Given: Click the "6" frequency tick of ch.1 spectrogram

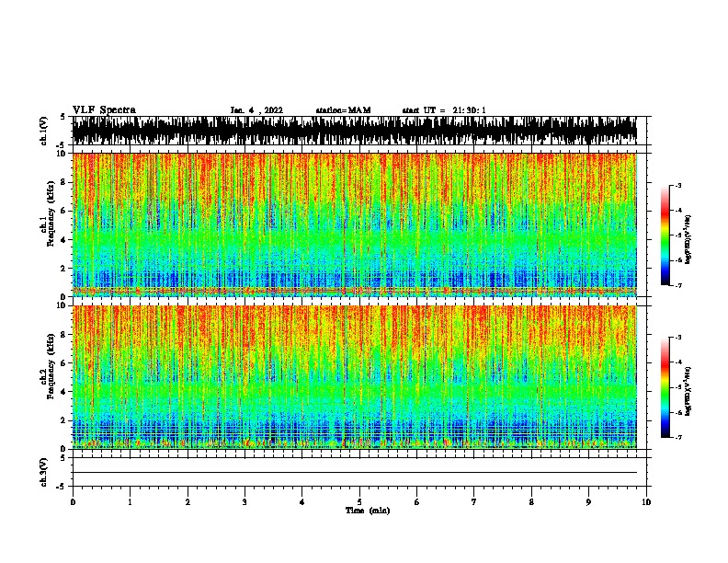Looking at the screenshot, I should (x=64, y=211).
